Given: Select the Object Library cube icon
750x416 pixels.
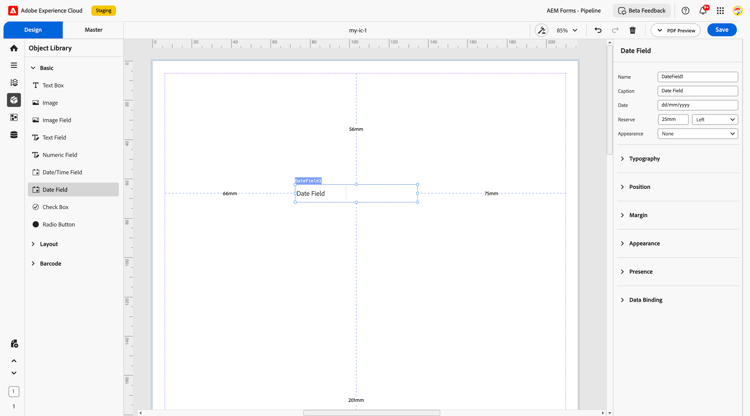Looking at the screenshot, I should tap(14, 100).
